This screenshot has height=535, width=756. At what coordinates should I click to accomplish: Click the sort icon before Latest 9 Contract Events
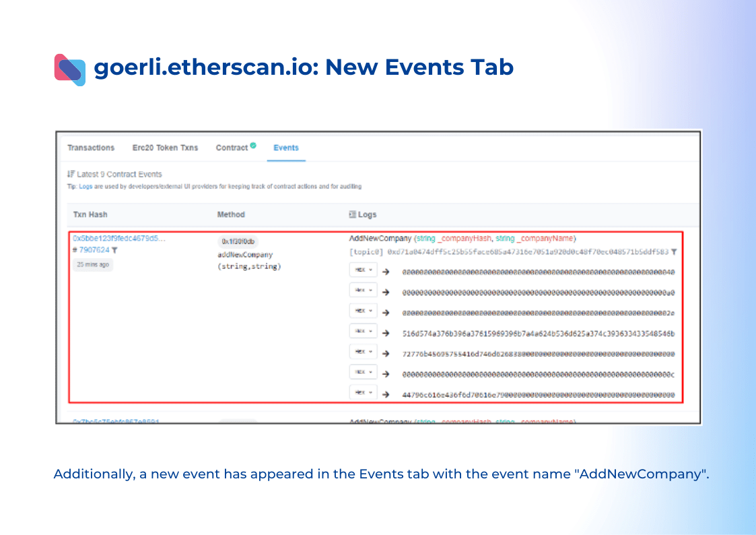(71, 174)
